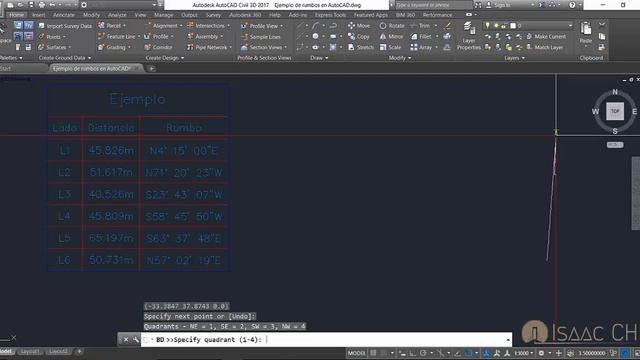
Task: Open the Survey ribbon tab
Action: [213, 15]
